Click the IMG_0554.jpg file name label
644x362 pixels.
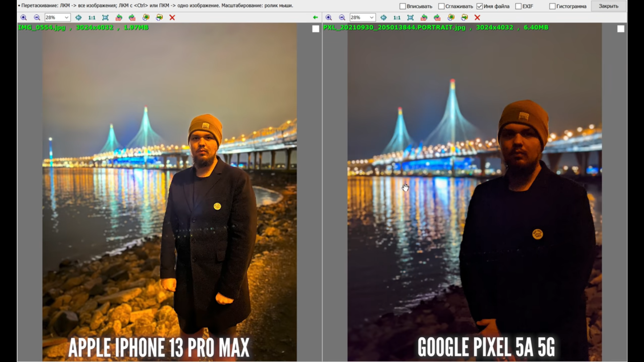(42, 27)
